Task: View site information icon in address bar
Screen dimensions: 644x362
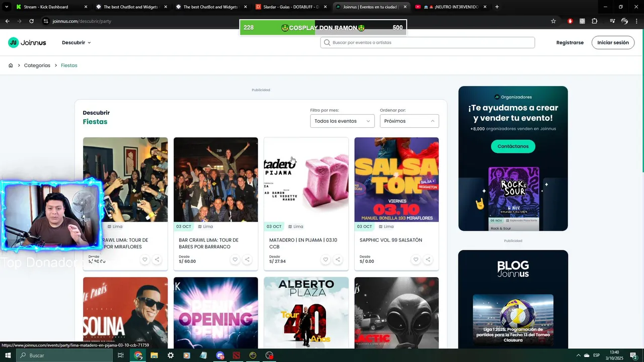Action: click(x=46, y=21)
